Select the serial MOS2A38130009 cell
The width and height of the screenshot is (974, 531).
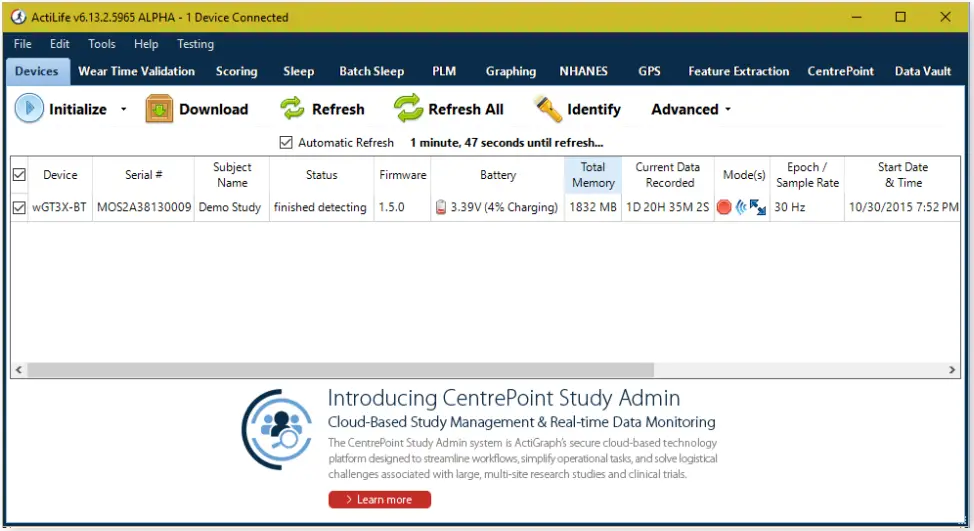143,207
